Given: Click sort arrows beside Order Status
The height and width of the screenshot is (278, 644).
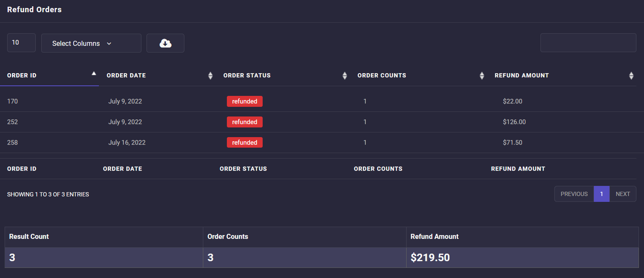Looking at the screenshot, I should (345, 76).
